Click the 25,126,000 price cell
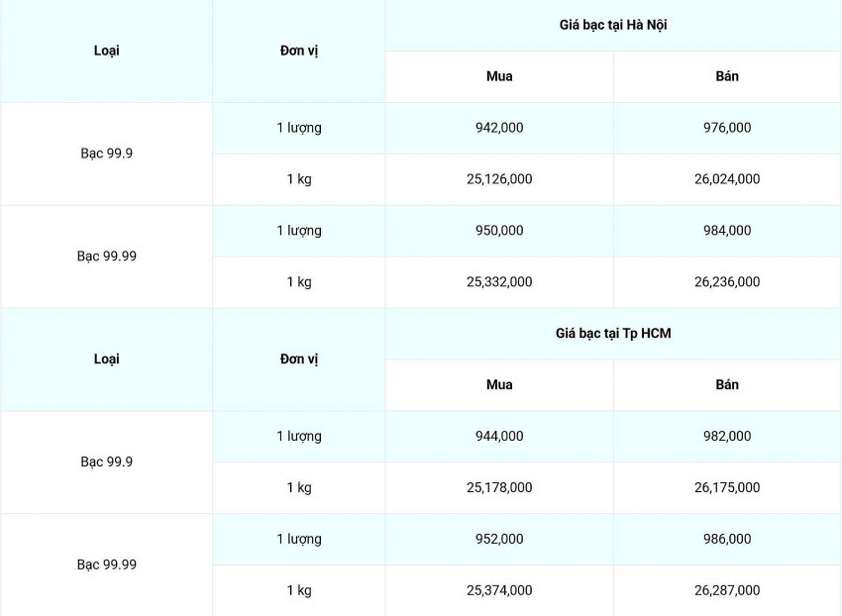The image size is (842, 616). pyautogui.click(x=499, y=179)
